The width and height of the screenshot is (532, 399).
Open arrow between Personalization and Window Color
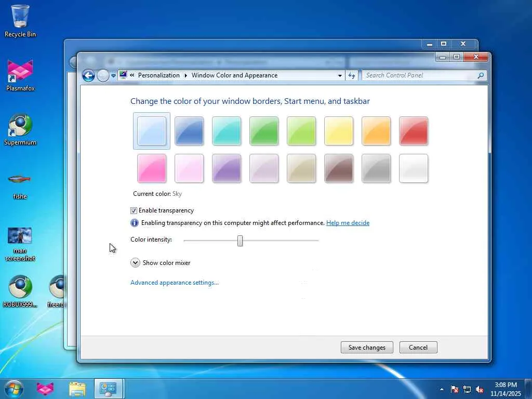click(185, 76)
